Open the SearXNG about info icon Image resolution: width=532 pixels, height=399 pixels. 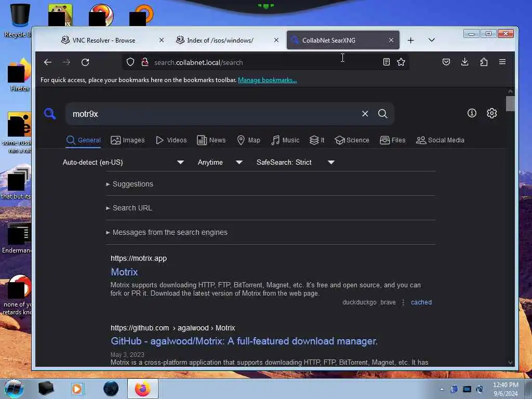(472, 113)
